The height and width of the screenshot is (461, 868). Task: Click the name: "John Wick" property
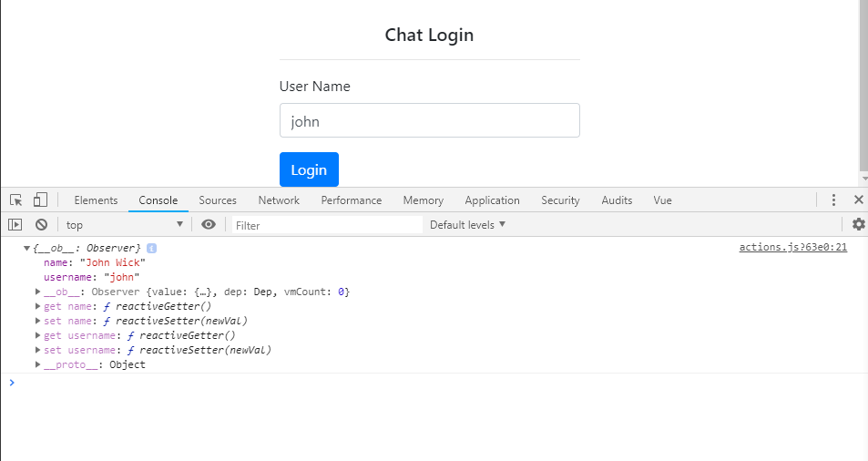pyautogui.click(x=95, y=262)
